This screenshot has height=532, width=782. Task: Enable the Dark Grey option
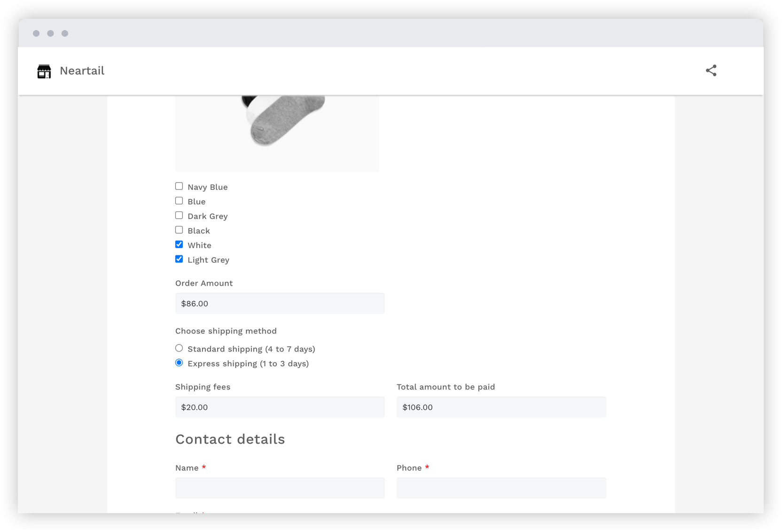click(x=179, y=216)
